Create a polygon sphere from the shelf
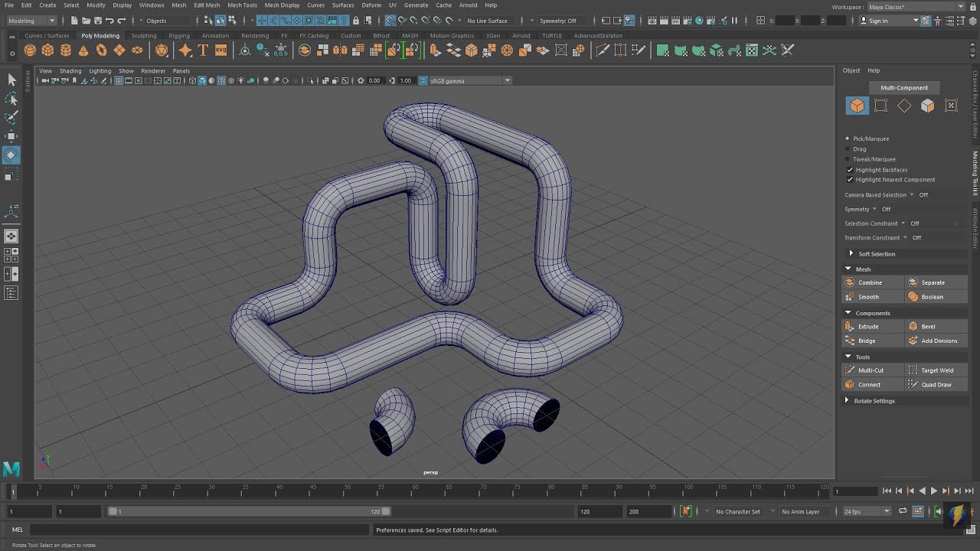This screenshot has width=980, height=551. 30,51
